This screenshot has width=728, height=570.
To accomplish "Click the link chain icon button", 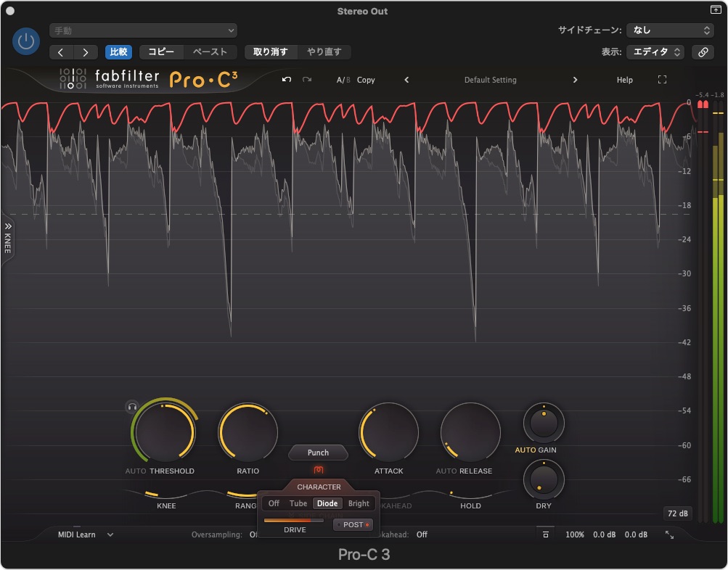I will pos(702,52).
